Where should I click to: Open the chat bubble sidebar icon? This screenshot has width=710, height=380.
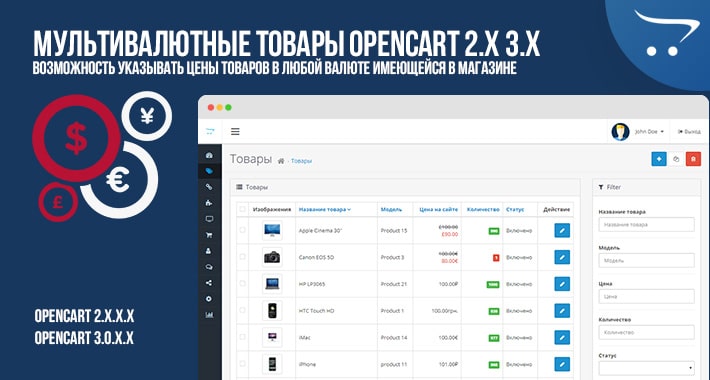209,267
